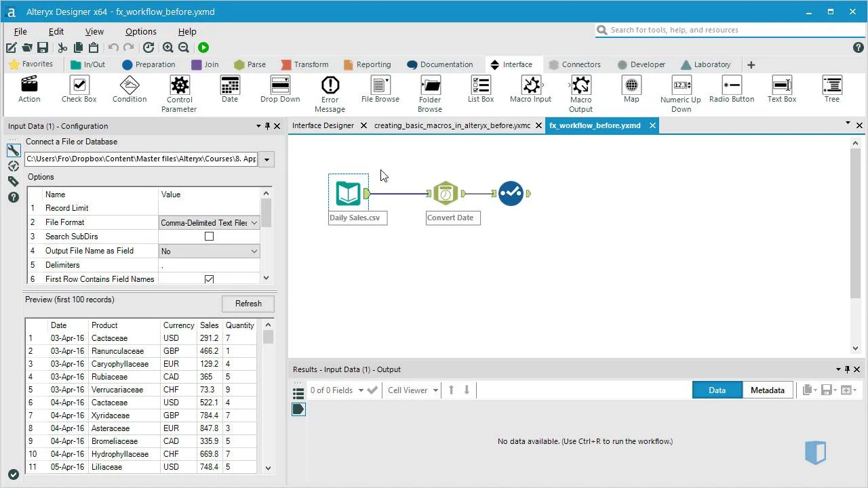Expand Output File Name as Field dropdown
Image resolution: width=868 pixels, height=488 pixels.
click(254, 251)
